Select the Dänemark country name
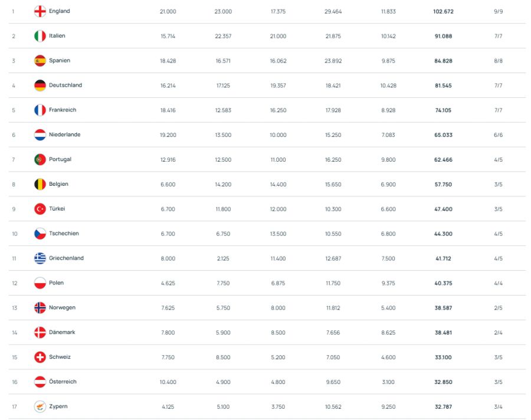Image resolution: width=531 pixels, height=420 pixels. coord(62,333)
